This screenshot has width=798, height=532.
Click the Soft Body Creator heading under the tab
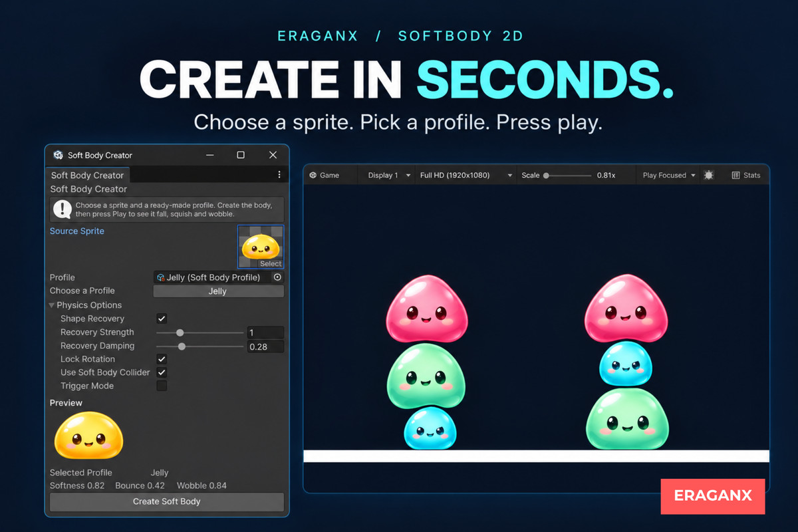(88, 189)
